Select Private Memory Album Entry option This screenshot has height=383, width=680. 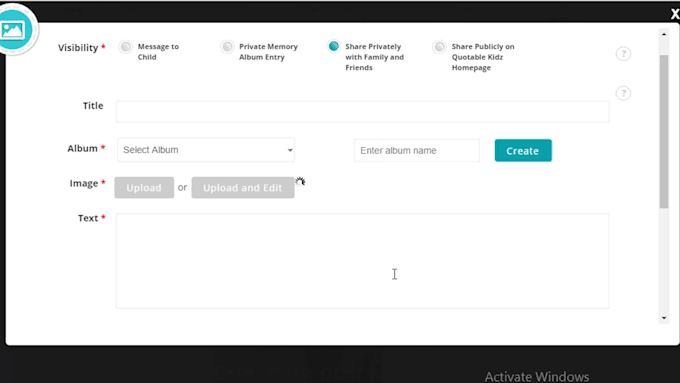227,47
